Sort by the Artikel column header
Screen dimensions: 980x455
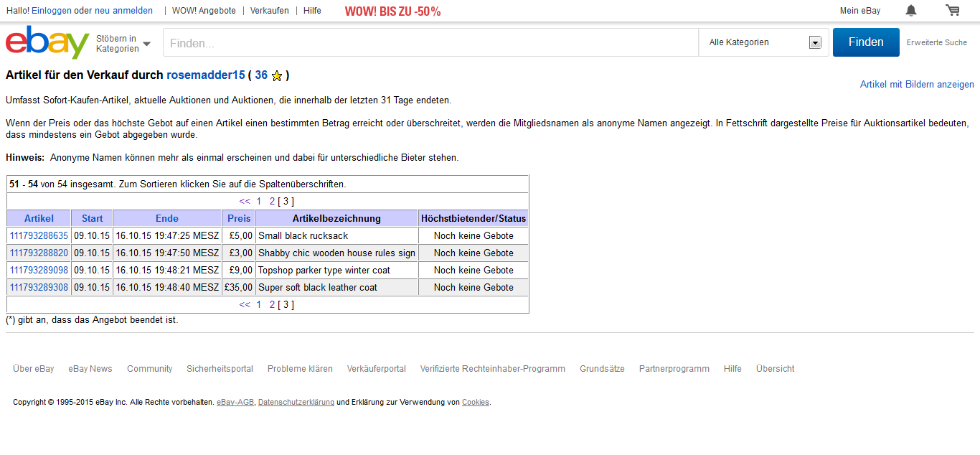coord(39,218)
